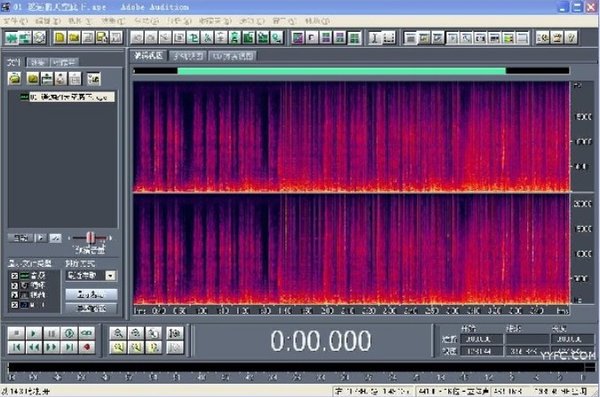Click the Pause transport button
The image size is (600, 397).
[51, 333]
